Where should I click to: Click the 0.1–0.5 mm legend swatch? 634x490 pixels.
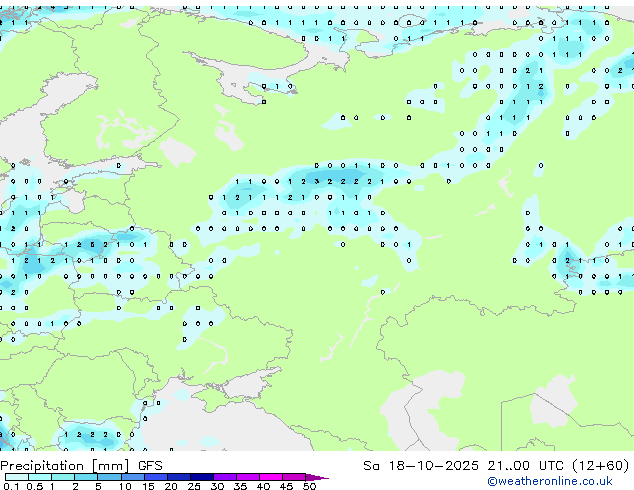(x=17, y=477)
